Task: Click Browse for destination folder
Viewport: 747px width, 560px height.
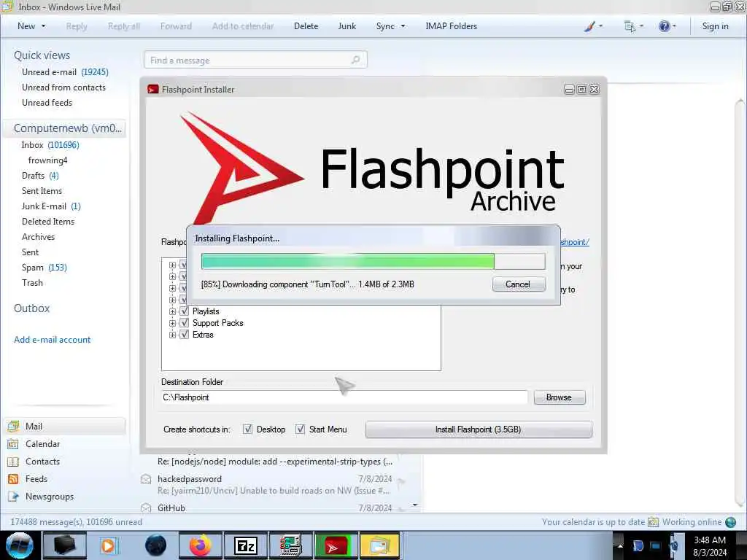Action: point(560,397)
